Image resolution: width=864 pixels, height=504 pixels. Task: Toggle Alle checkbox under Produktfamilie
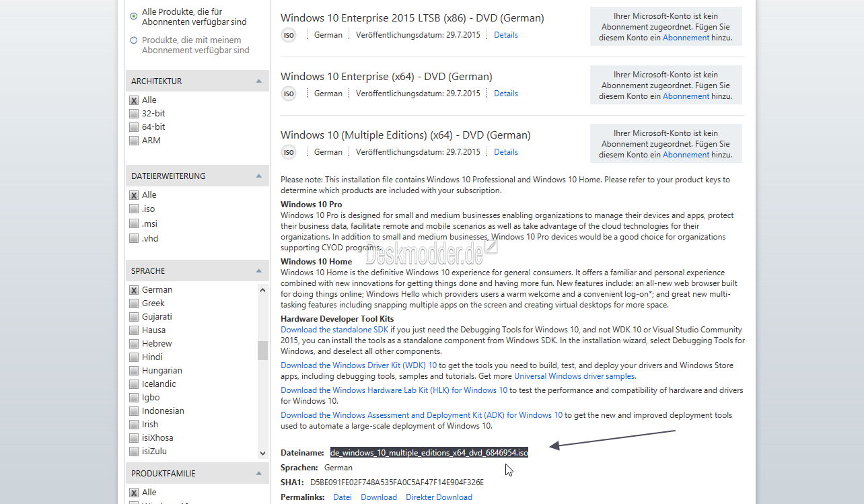[134, 493]
